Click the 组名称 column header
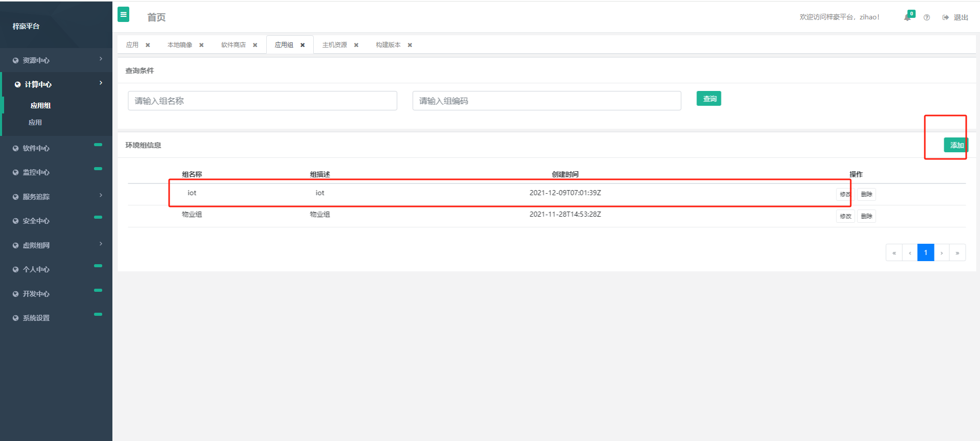Image resolution: width=980 pixels, height=441 pixels. pos(192,174)
